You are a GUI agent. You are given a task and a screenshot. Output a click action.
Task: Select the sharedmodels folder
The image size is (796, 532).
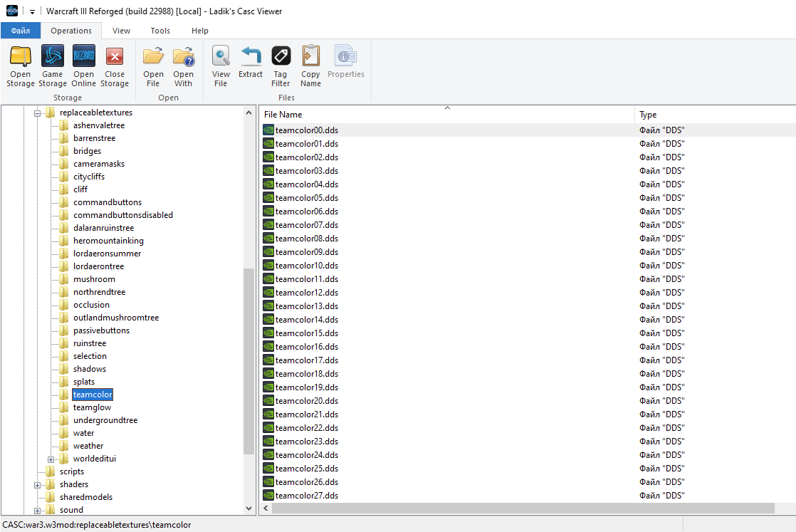point(86,497)
